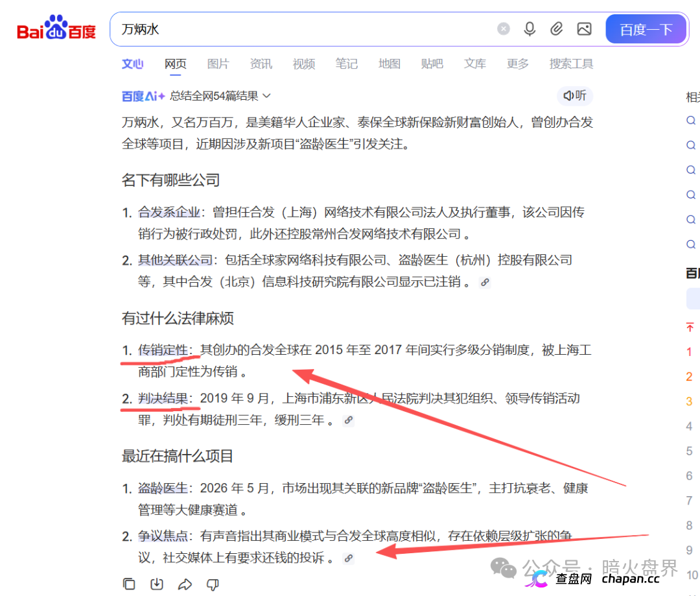The image size is (700, 596).
Task: Open source link after 缓刑三年
Action: pos(348,420)
